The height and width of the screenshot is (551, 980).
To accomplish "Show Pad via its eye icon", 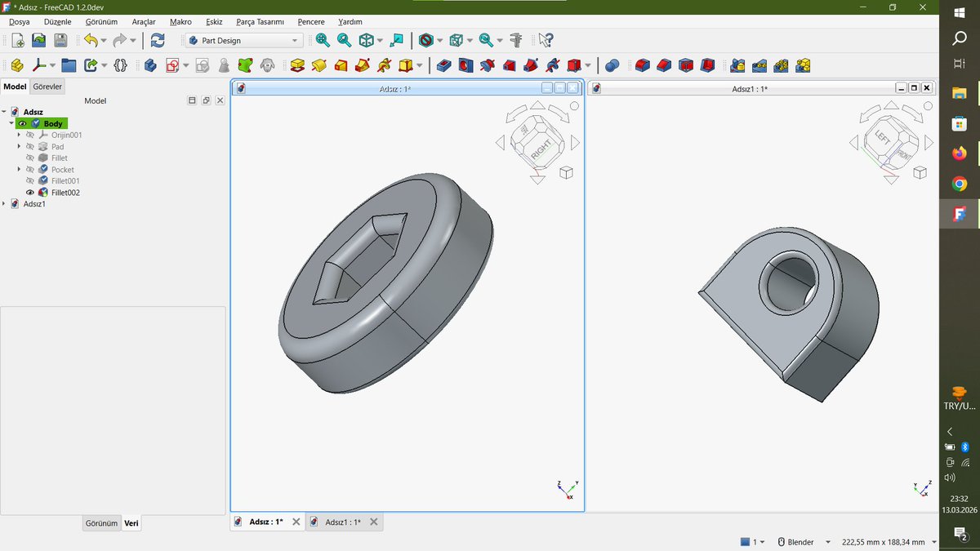I will click(x=29, y=146).
